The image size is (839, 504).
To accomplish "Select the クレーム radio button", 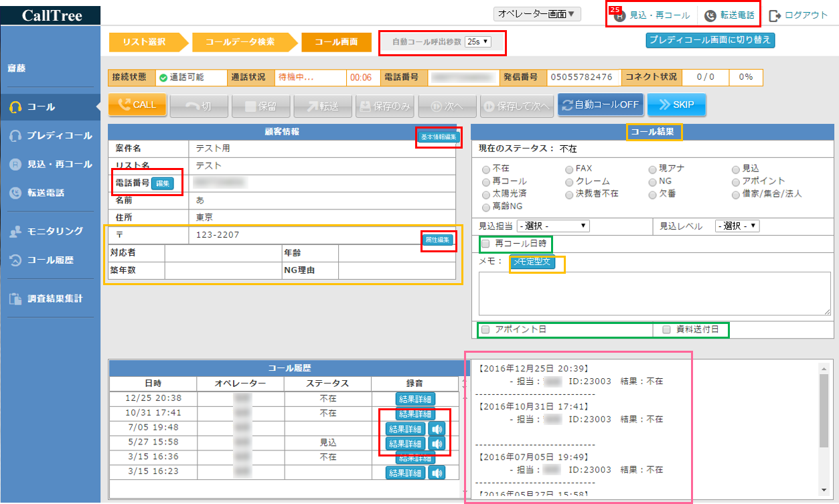I will coord(569,181).
